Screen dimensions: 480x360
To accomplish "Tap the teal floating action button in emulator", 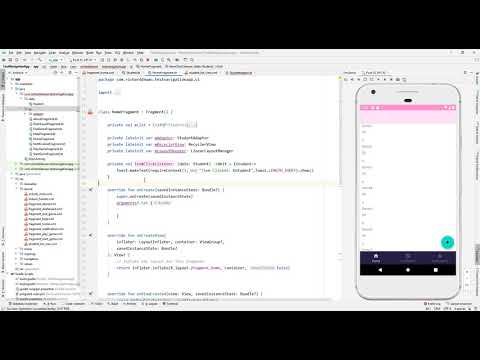I will 447,242.
